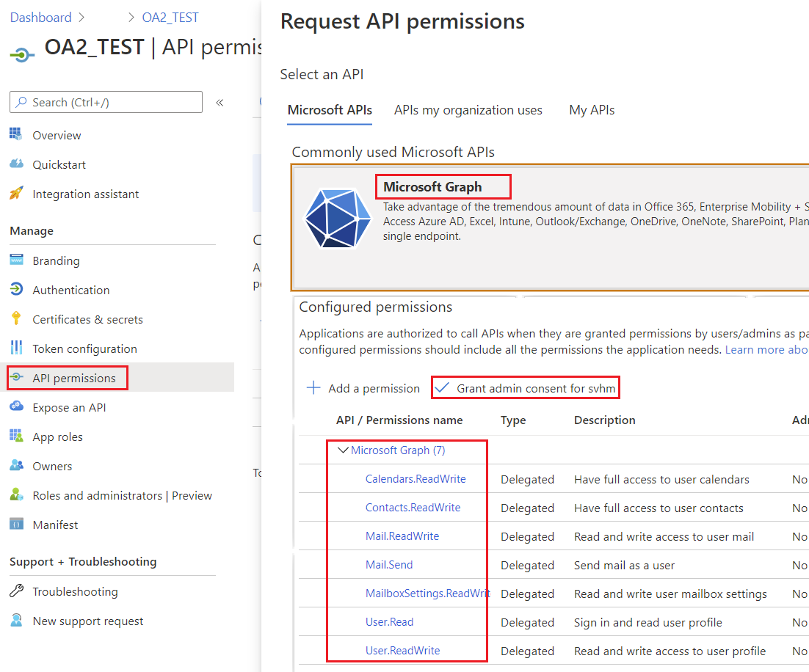The image size is (809, 672).
Task: Switch to APIs my organization uses tab
Action: (468, 110)
